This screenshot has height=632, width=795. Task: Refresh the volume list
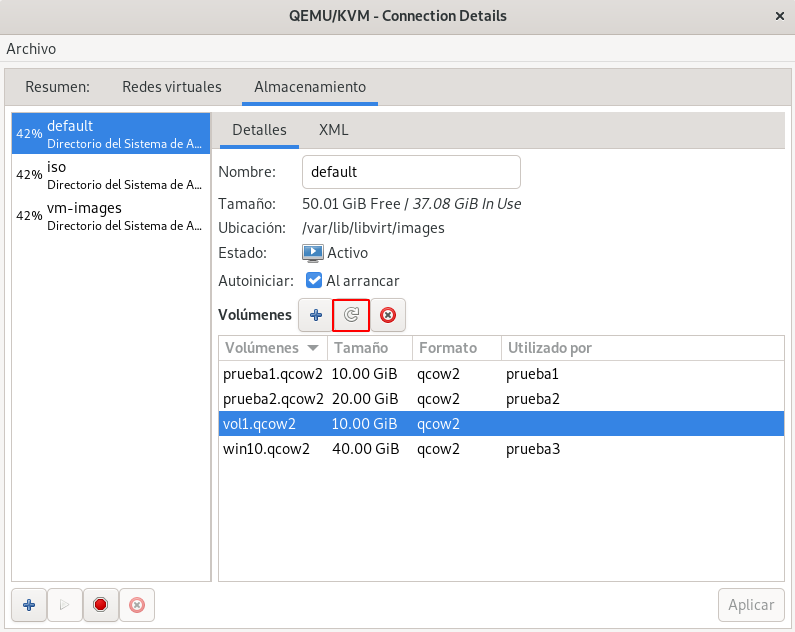(x=351, y=315)
